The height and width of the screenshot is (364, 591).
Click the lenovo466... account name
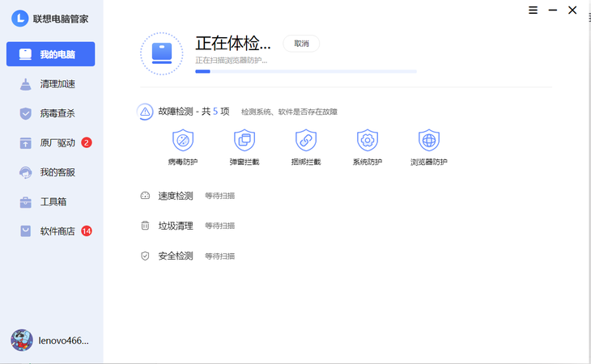(64, 341)
